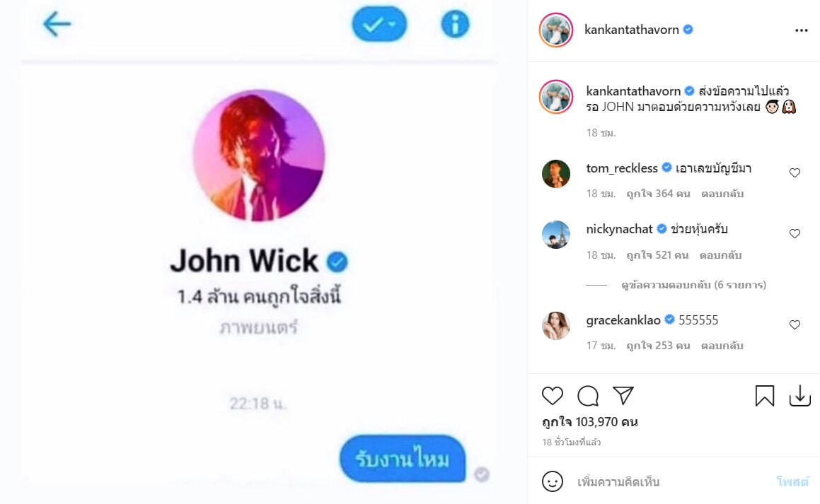Like gracekanklao's comment

[x=795, y=325]
